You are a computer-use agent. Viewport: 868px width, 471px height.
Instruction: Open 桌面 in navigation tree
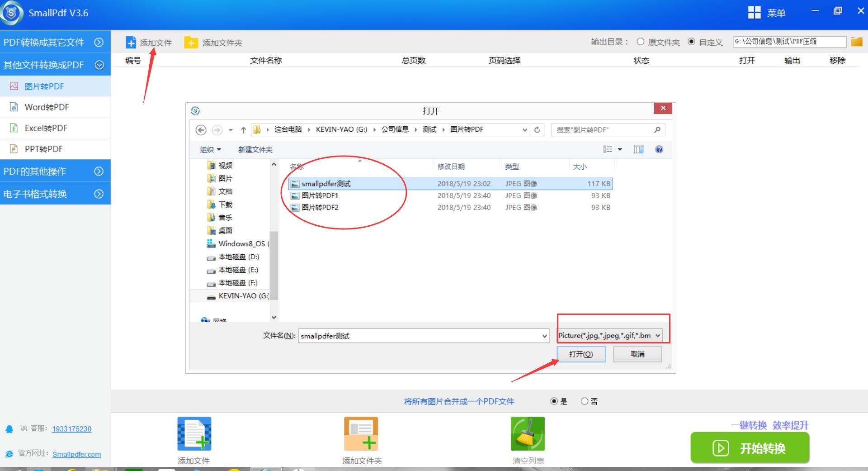pyautogui.click(x=225, y=231)
